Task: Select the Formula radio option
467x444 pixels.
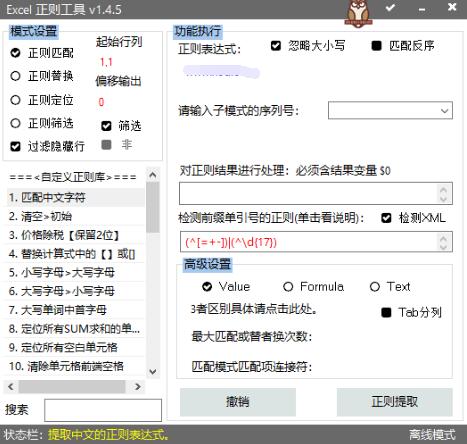Action: pyautogui.click(x=288, y=287)
